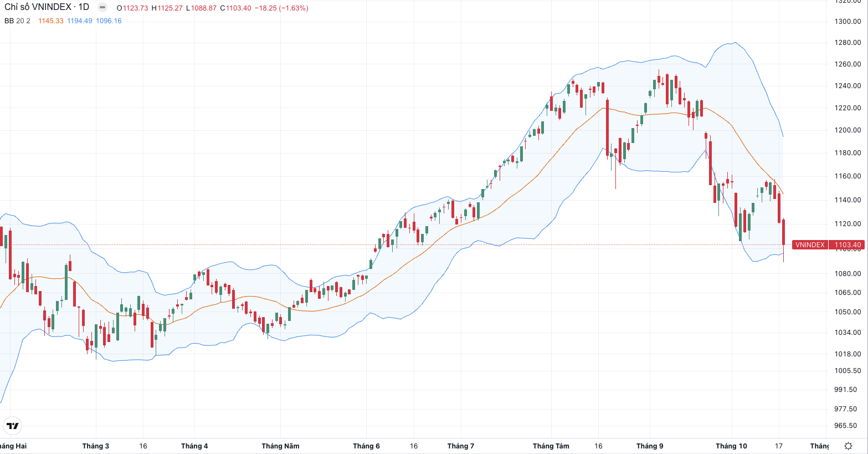Click the 1240.00 price axis label
Image resolution: width=868 pixels, height=454 pixels.
click(x=848, y=86)
